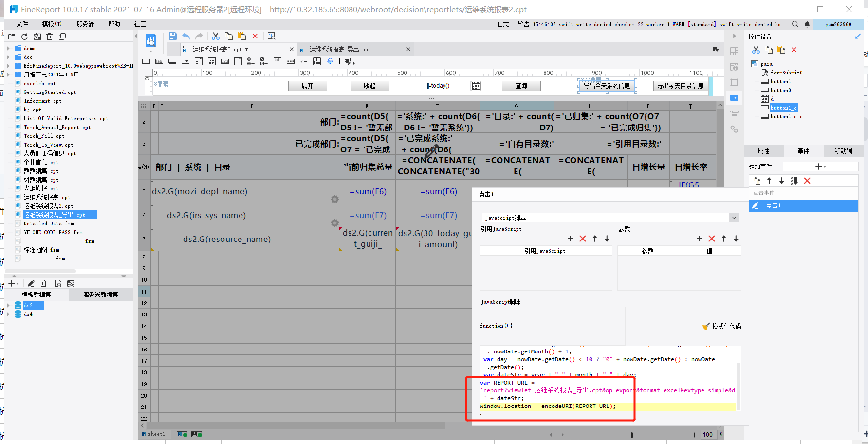Click the notification bell icon

click(x=807, y=24)
